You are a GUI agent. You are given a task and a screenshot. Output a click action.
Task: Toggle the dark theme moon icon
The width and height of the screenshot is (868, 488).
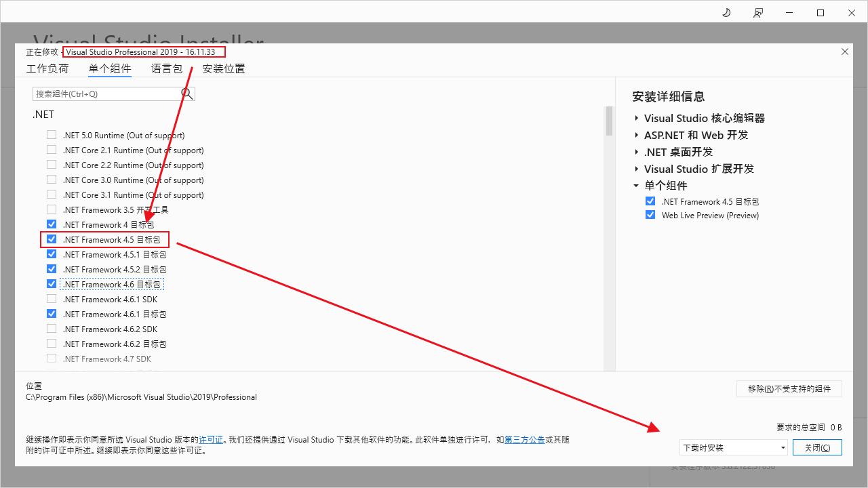click(x=726, y=13)
